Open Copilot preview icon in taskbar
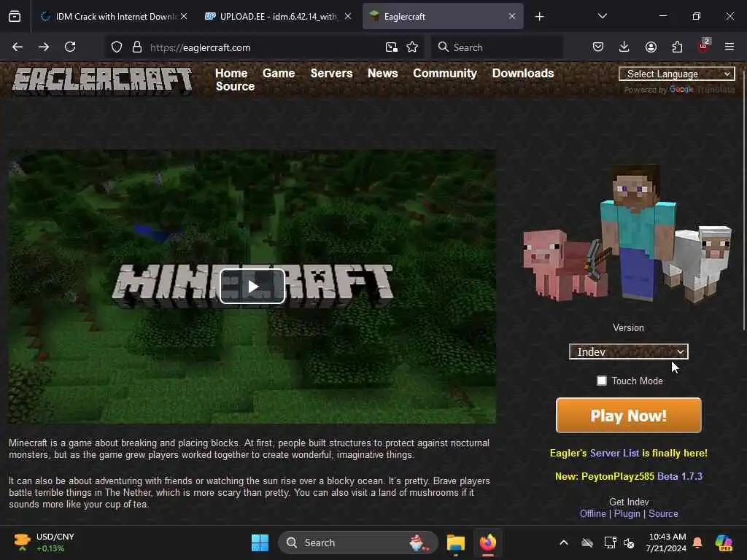 click(x=724, y=542)
